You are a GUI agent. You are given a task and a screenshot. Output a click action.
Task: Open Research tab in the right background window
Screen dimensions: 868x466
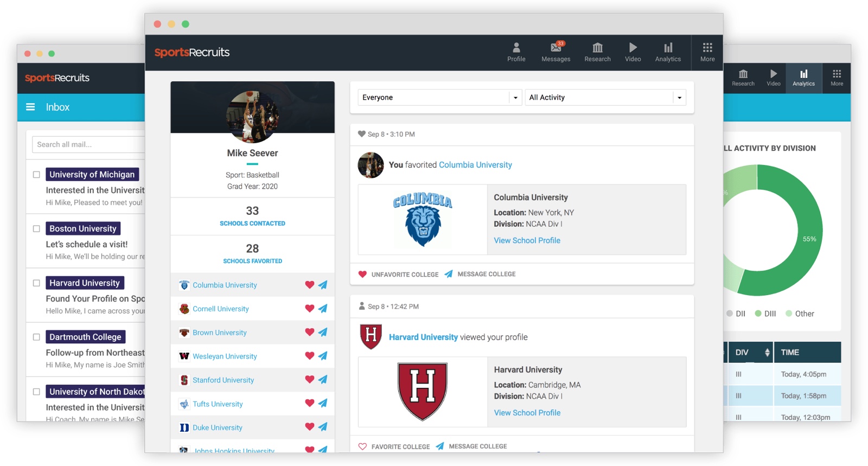[x=743, y=78]
